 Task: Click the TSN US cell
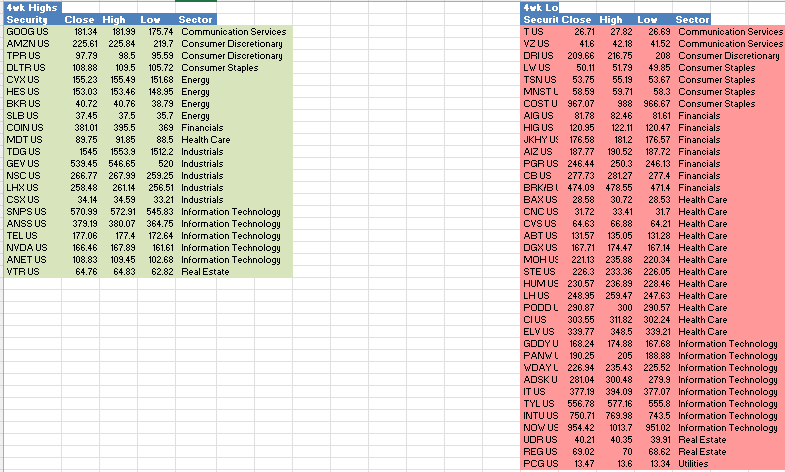pyautogui.click(x=540, y=80)
